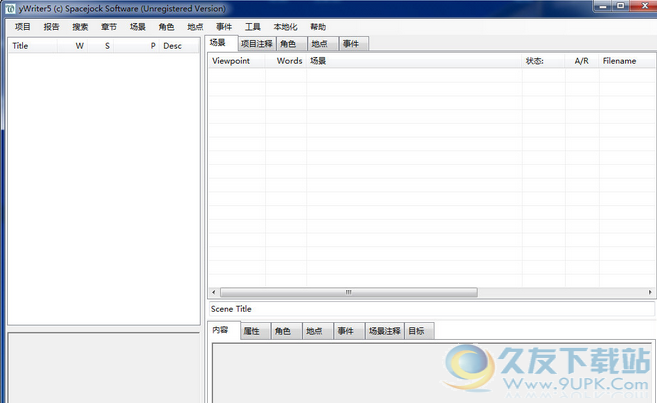Viewport: 657px width, 403px height.
Task: Switch to the 项目注释 tab
Action: [x=257, y=44]
